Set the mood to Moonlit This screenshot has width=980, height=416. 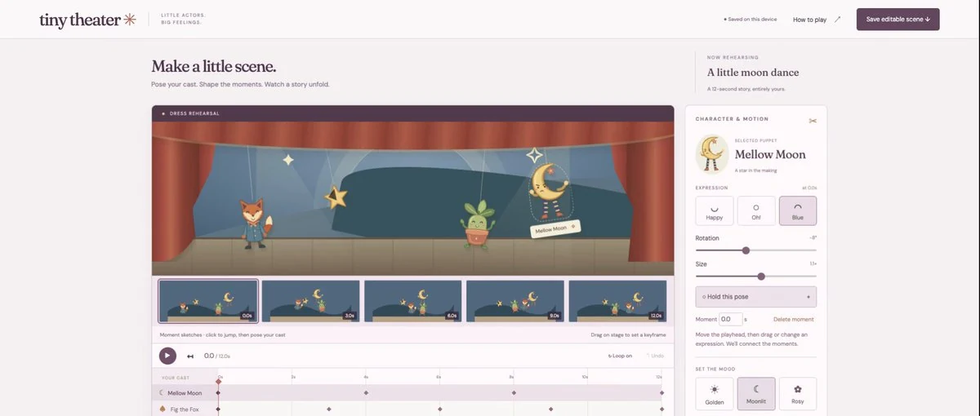point(756,393)
